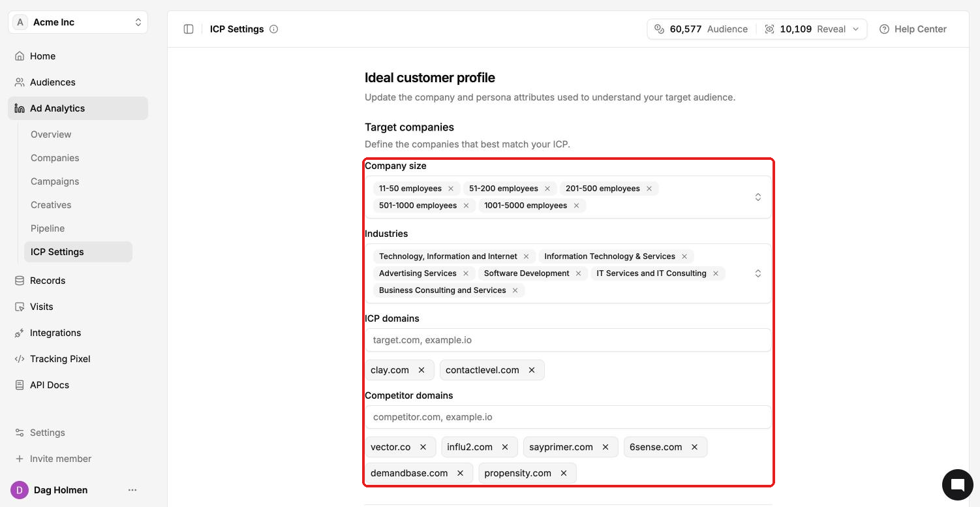Remove the 501-1000 employees tag
980x507 pixels.
(466, 206)
